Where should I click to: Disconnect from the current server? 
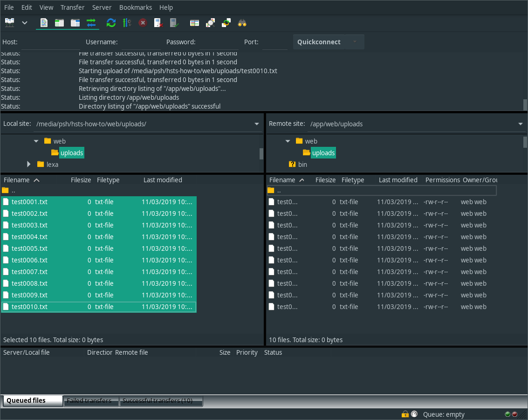[x=158, y=22]
